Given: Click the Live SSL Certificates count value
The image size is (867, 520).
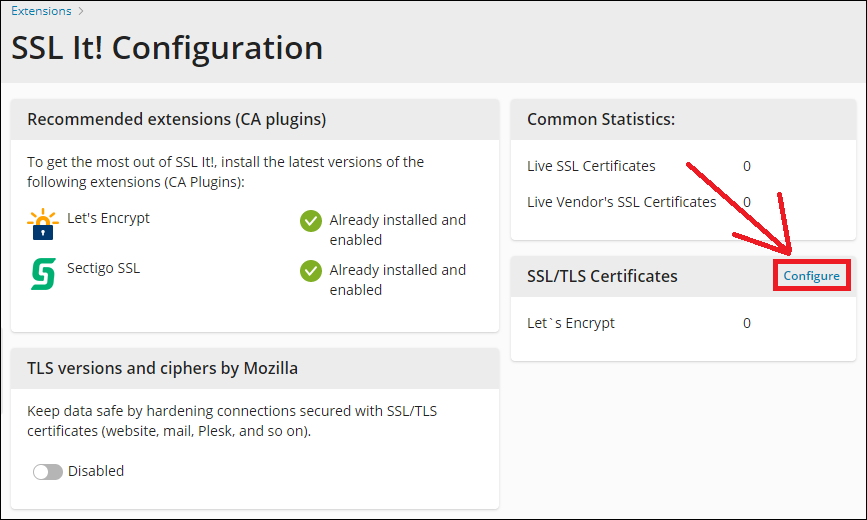Looking at the screenshot, I should pos(747,166).
